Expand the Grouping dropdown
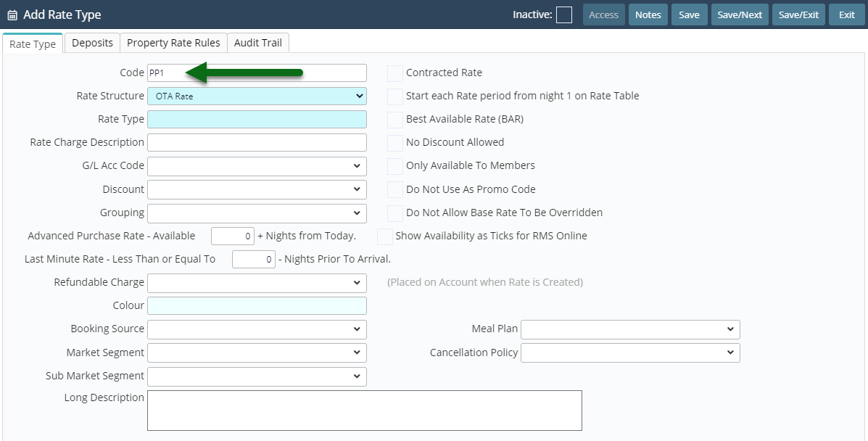Image resolution: width=868 pixels, height=441 pixels. click(x=257, y=213)
